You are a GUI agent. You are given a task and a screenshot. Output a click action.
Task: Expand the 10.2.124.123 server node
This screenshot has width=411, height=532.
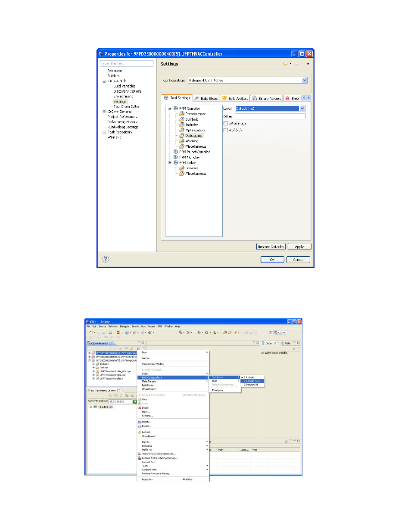click(90, 407)
